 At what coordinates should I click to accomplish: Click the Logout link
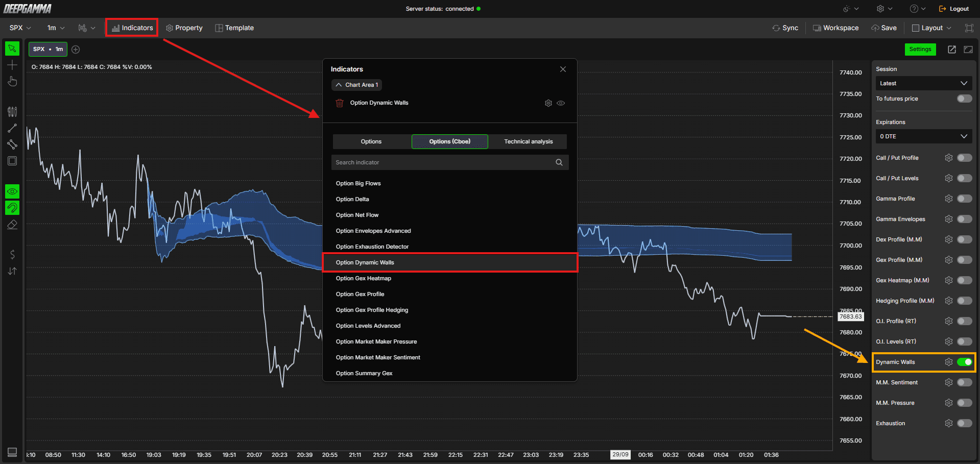click(954, 9)
